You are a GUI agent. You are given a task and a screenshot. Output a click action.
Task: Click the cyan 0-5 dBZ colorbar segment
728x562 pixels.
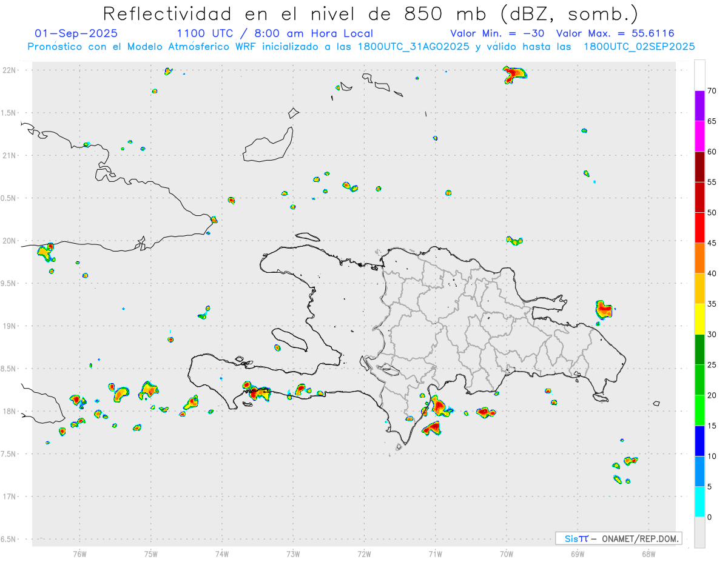(699, 502)
